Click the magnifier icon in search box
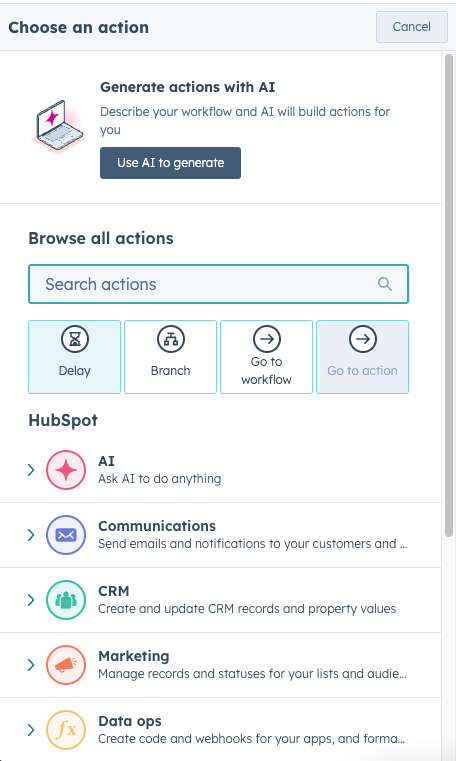 click(385, 284)
